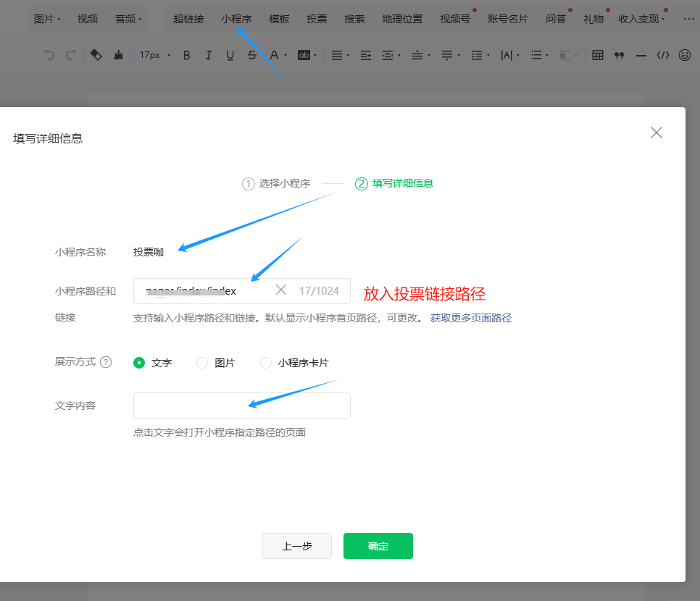
Task: Toggle strikethrough formatting (S)
Action: 251,55
